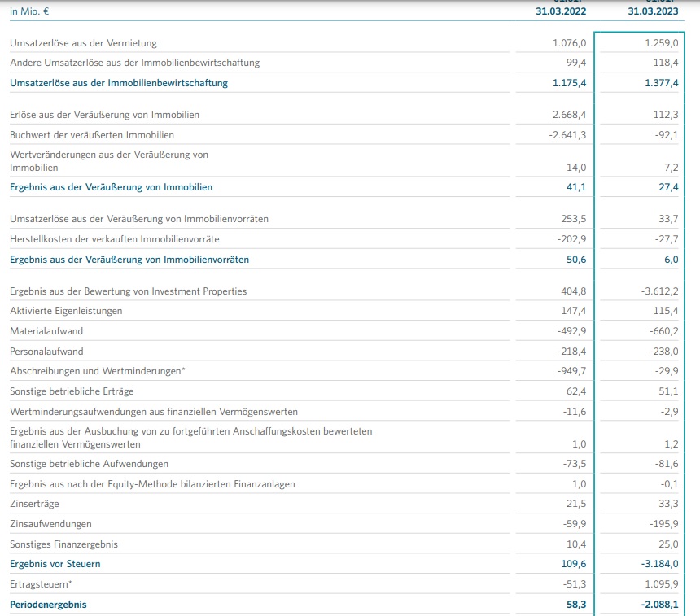Click subtotal value 1.377,4

click(x=661, y=83)
